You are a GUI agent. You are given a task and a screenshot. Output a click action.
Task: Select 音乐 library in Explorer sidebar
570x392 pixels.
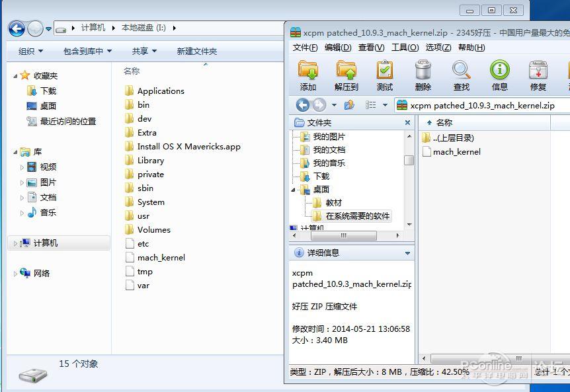[42, 213]
